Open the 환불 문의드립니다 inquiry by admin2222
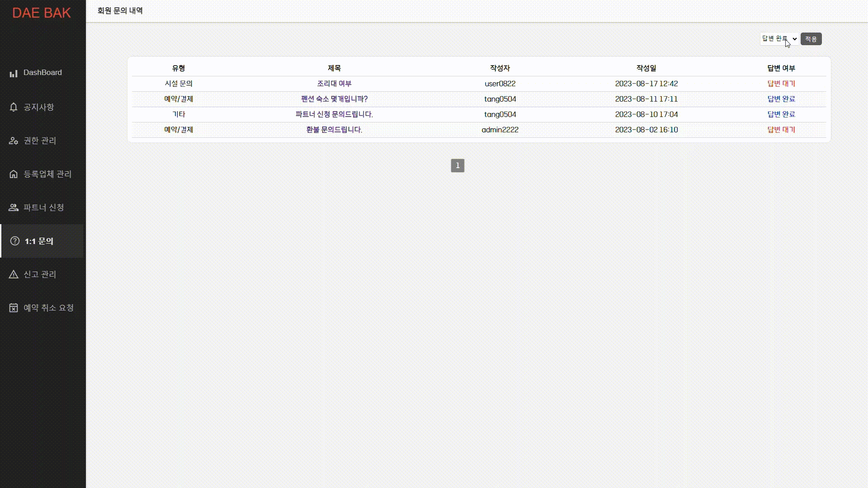Viewport: 868px width, 488px height. 334,130
